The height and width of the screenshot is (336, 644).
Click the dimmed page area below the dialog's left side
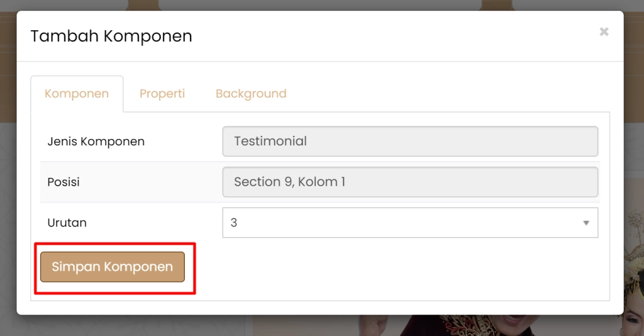[126, 326]
